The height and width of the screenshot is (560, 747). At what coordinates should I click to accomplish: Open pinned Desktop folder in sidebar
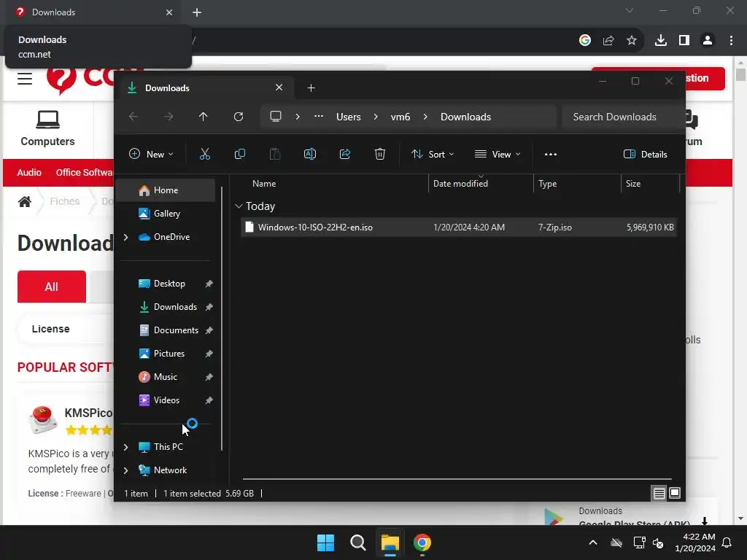[x=169, y=284]
